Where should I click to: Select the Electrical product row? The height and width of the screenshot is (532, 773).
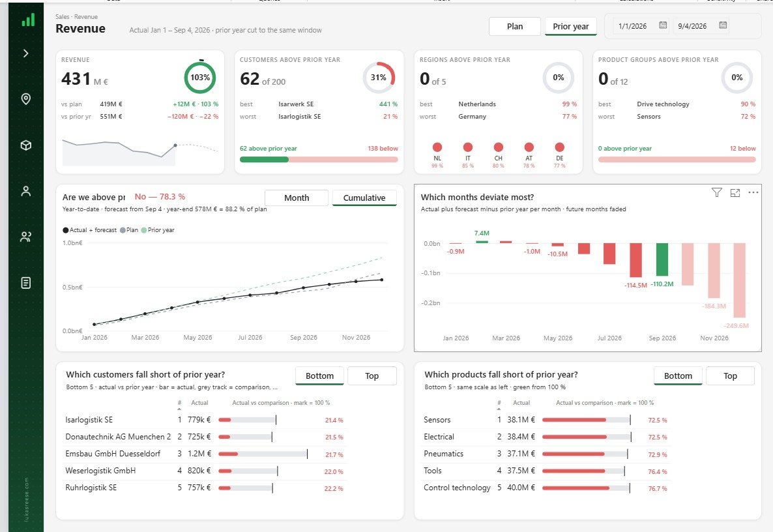click(x=546, y=437)
